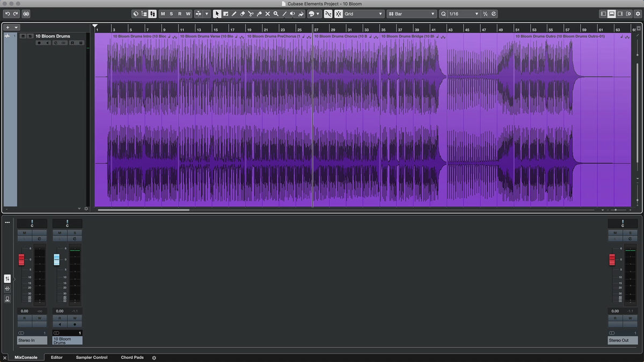
Task: Select the Erase tool in toolbar
Action: pos(242,14)
